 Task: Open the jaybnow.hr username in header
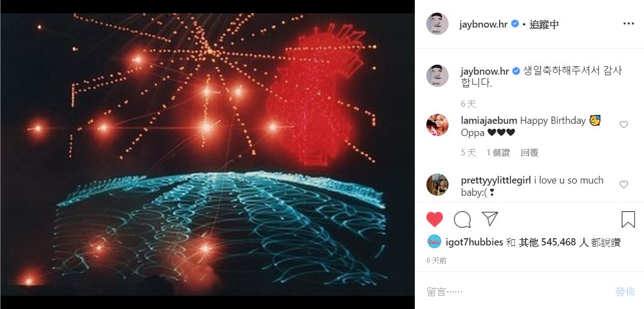coord(484,24)
